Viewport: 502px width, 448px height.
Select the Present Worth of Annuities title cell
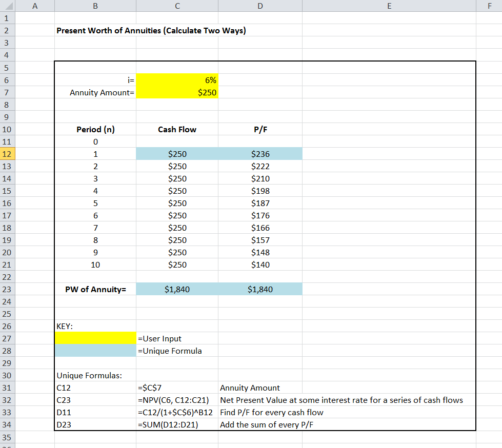coord(151,31)
